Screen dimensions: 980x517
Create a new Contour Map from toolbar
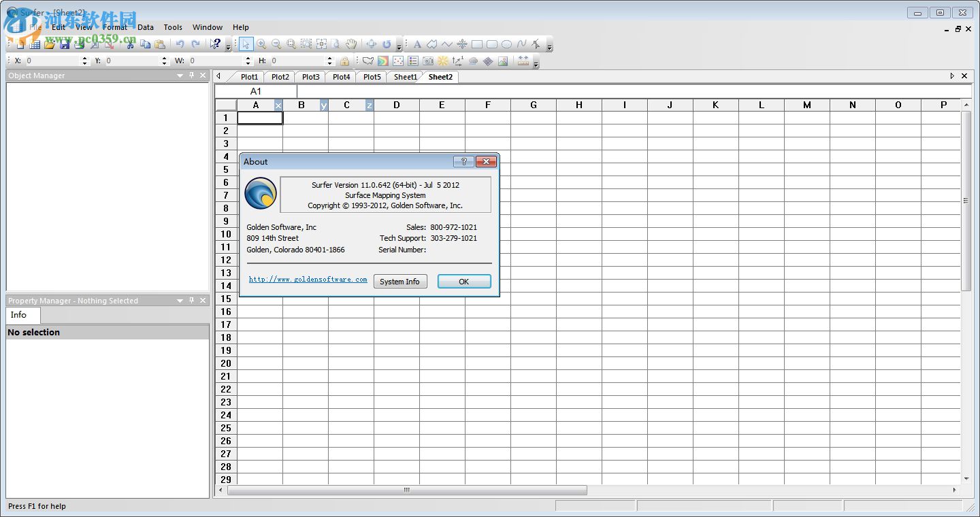(383, 61)
